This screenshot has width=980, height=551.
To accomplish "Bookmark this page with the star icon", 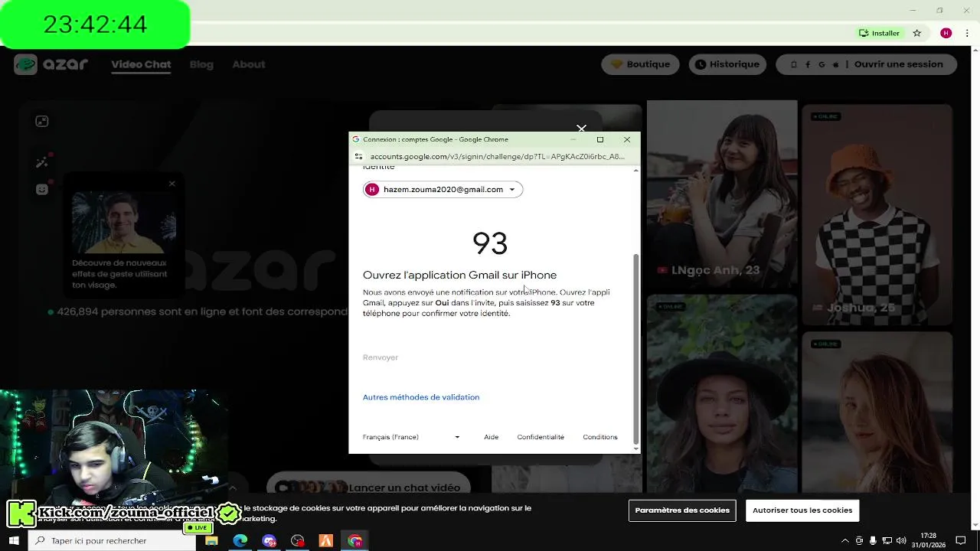I will pos(917,33).
